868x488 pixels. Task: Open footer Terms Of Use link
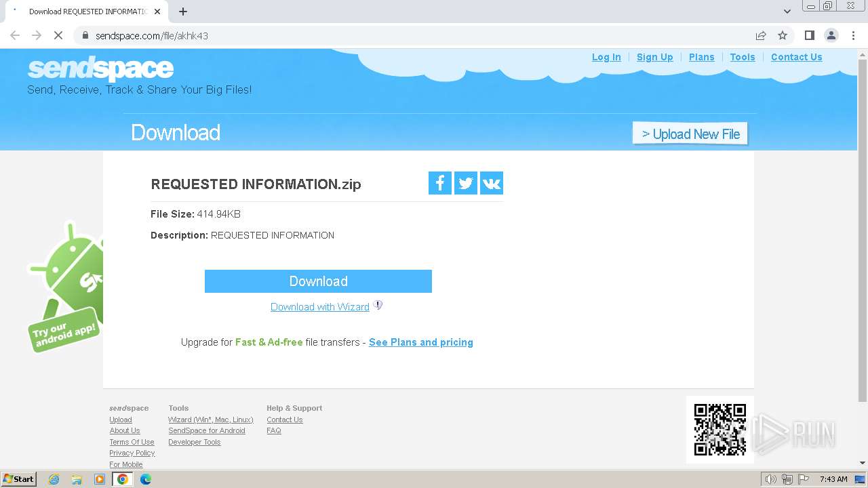(x=132, y=442)
